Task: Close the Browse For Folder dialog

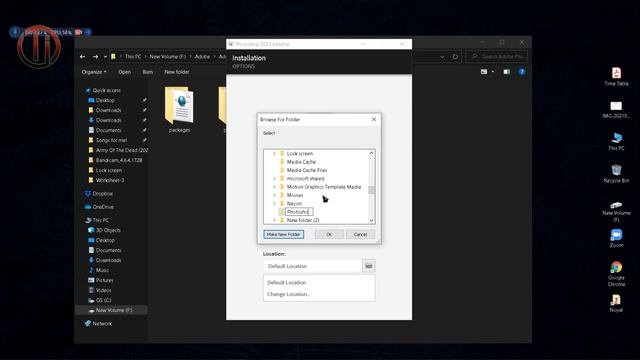Action: (374, 119)
